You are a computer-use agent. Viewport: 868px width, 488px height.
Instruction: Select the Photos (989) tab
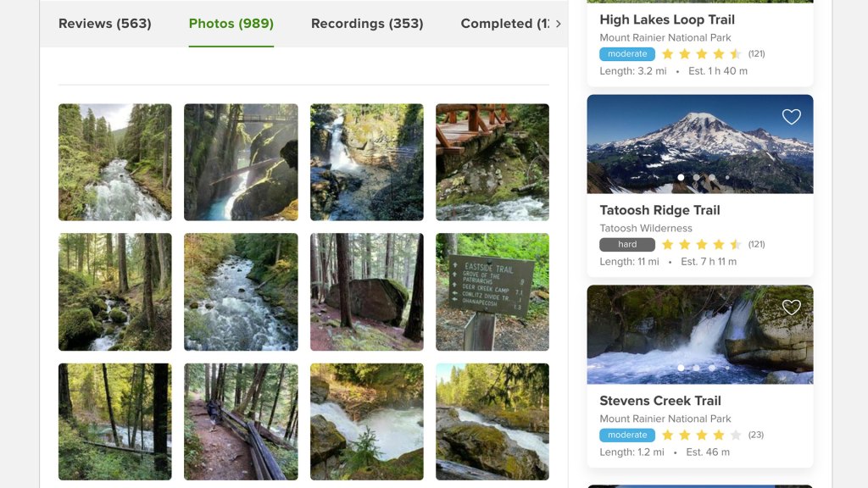(231, 24)
